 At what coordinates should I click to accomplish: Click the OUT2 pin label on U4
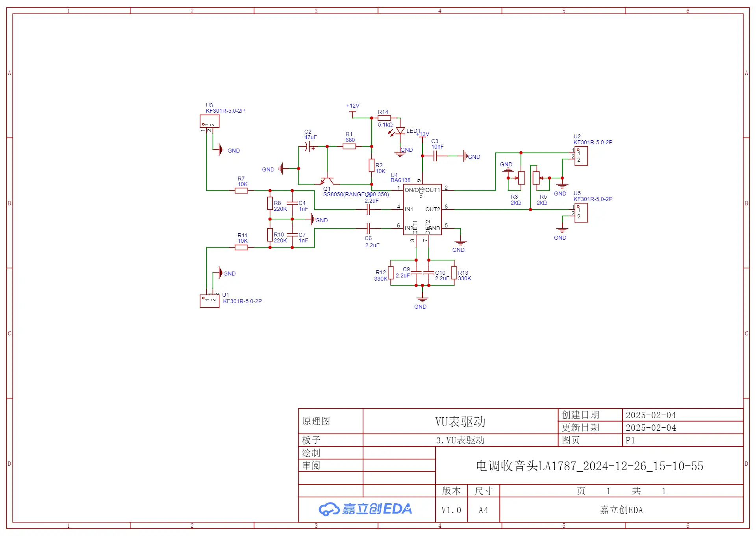(433, 209)
